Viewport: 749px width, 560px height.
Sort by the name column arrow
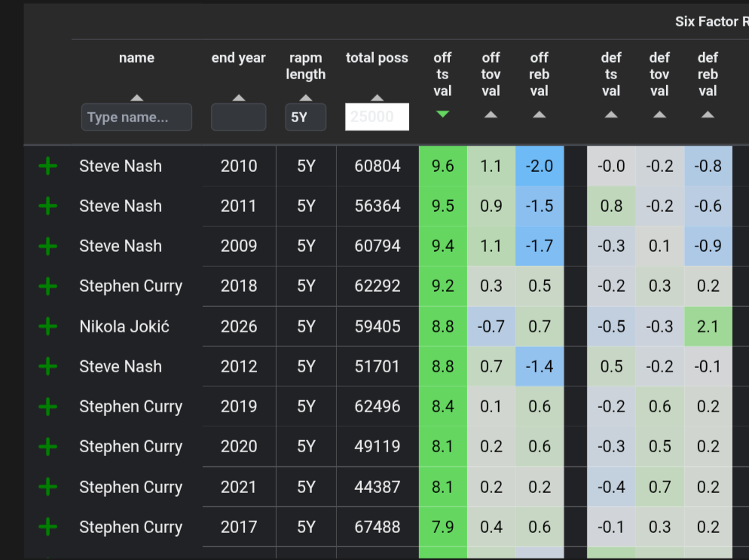pos(137,97)
